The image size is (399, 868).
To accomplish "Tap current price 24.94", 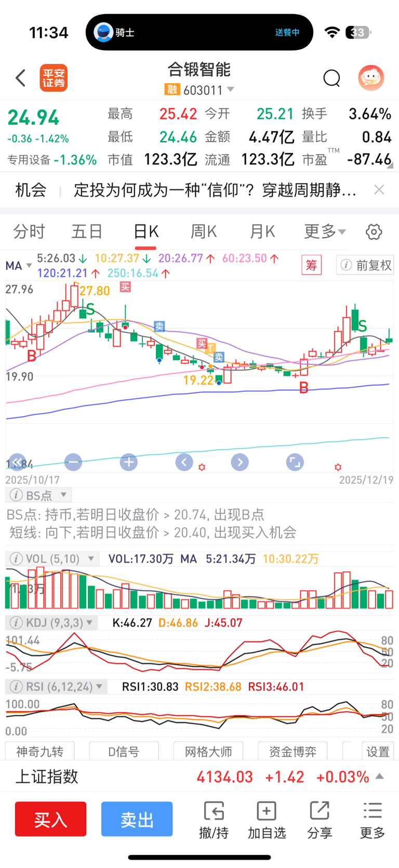I will point(33,117).
